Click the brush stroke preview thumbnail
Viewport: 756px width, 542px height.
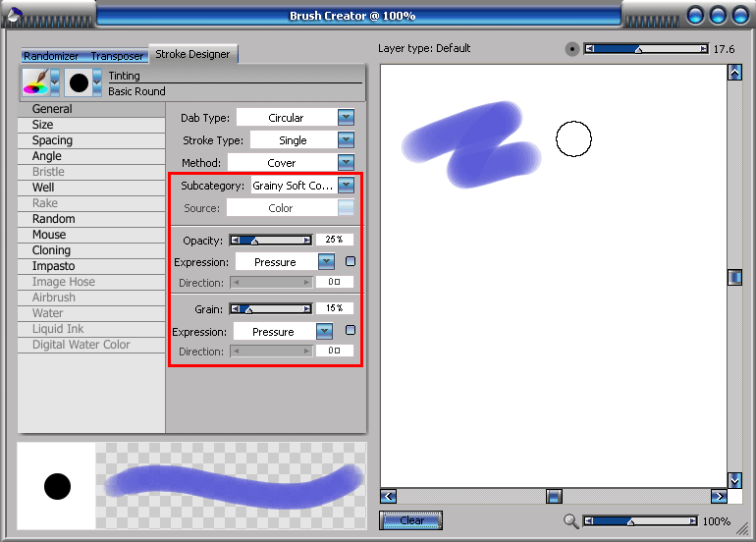tap(231, 486)
